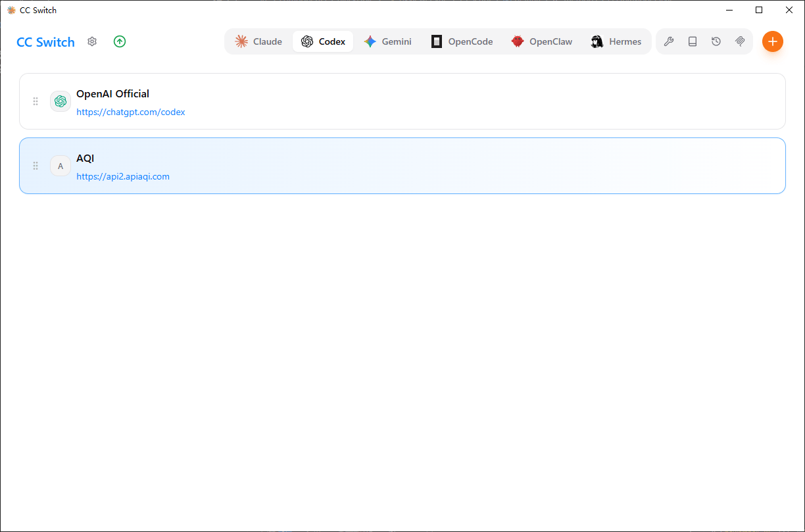The height and width of the screenshot is (532, 805).
Task: Grab the drag handle on OpenAI Official card
Action: point(36,101)
